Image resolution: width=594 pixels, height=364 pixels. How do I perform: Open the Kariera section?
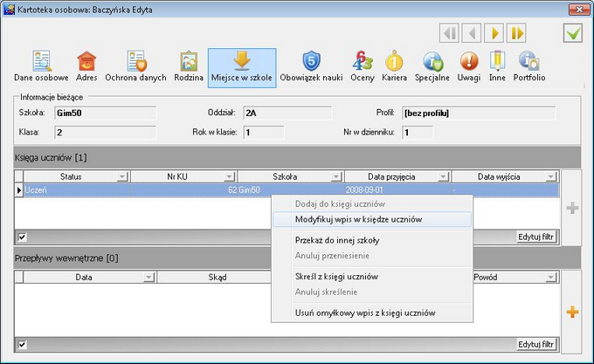[x=394, y=67]
